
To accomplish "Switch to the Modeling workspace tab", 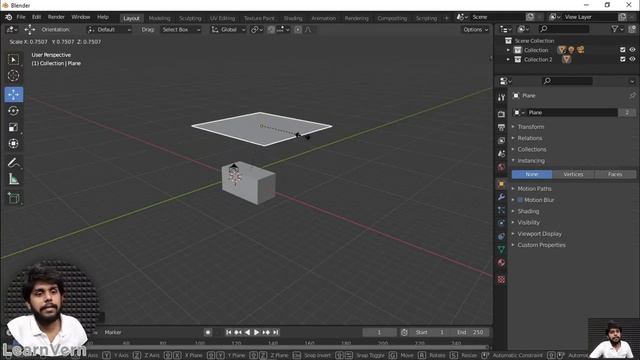I will tap(159, 18).
